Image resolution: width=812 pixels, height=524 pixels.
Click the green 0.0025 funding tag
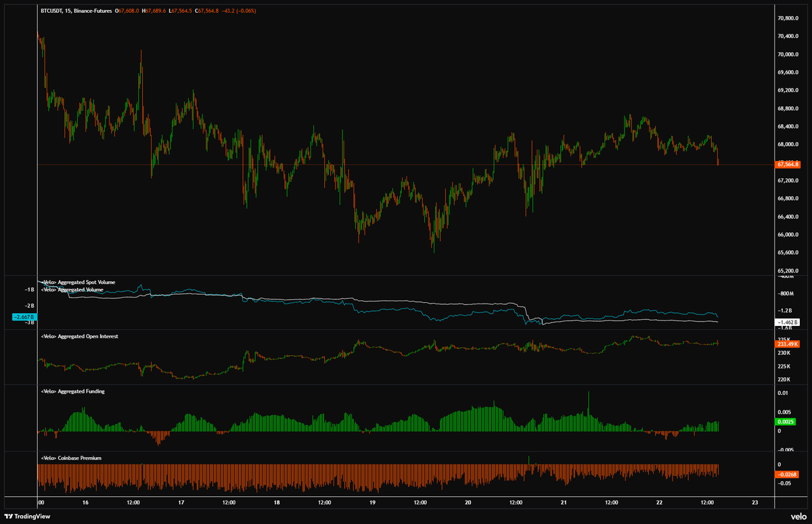coord(786,423)
